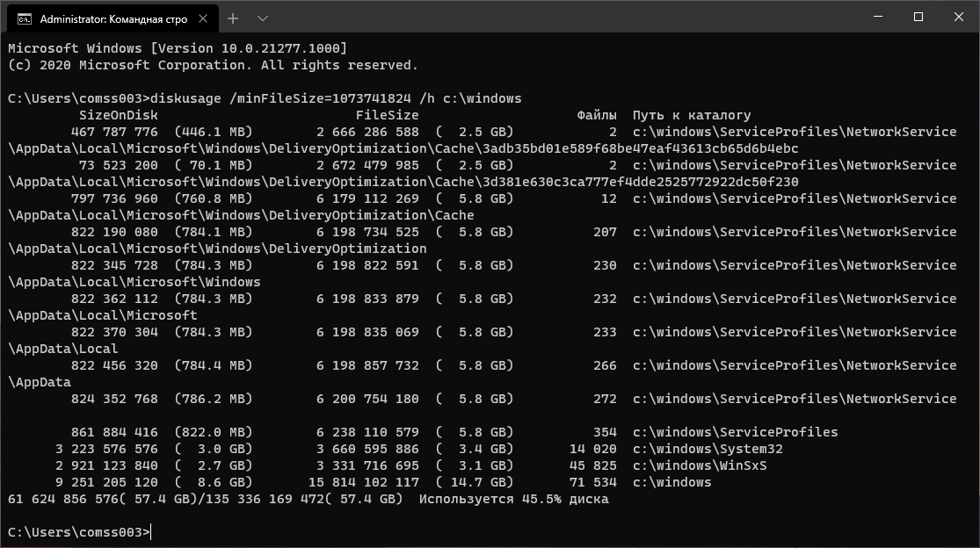Expand the new tab profile dropdown chevron
The image size is (980, 548).
pos(262,18)
